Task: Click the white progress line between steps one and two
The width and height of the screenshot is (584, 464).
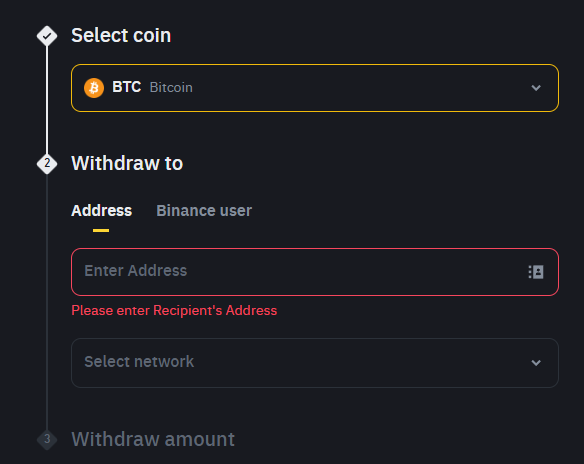Action: point(47,100)
